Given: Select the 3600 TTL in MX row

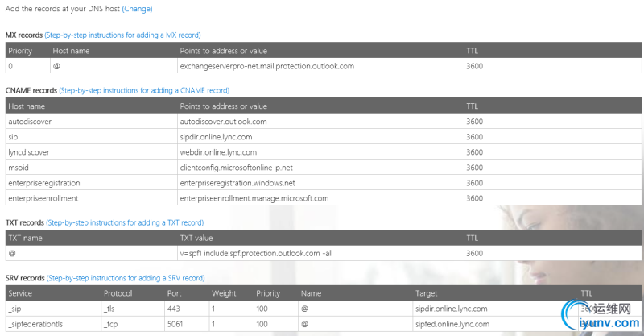Looking at the screenshot, I should pyautogui.click(x=475, y=66).
